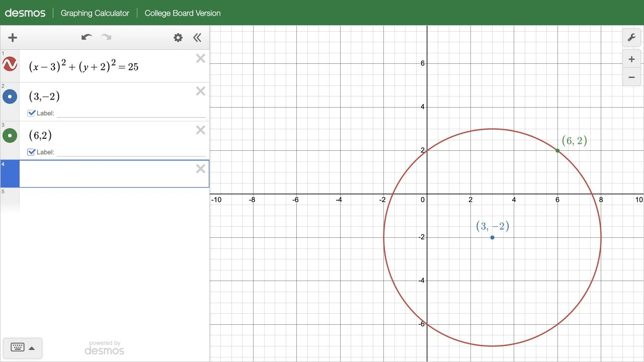Expand the keypad arrow toggle
644x362 pixels.
point(32,348)
